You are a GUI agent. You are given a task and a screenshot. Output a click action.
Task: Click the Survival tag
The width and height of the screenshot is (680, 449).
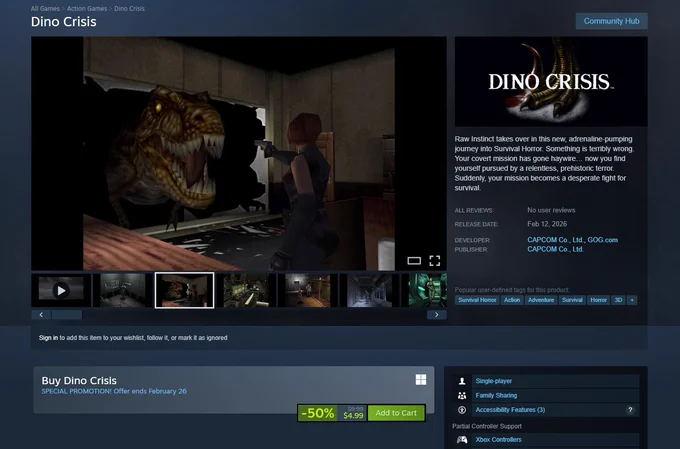[572, 300]
